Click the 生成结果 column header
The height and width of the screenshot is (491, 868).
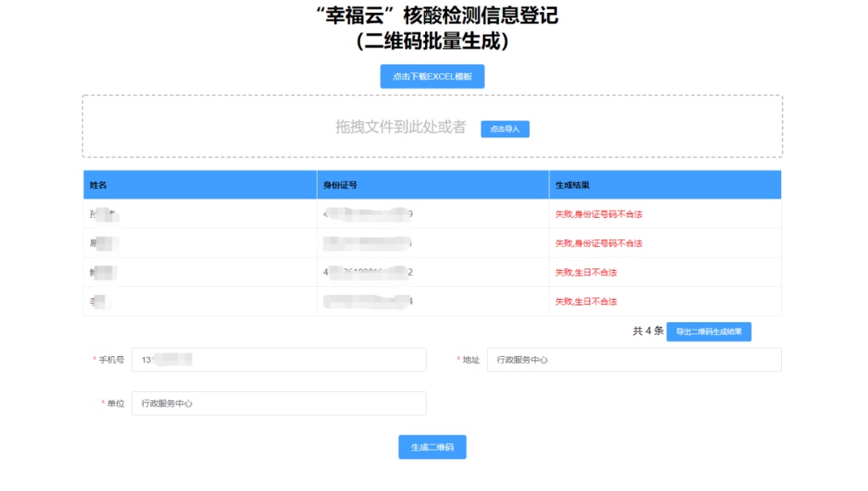[572, 185]
